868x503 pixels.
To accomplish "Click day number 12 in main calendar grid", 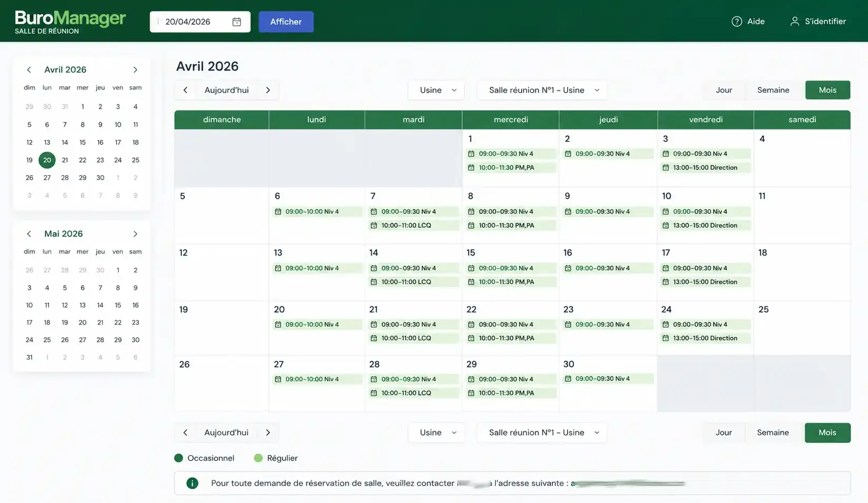I will click(183, 253).
